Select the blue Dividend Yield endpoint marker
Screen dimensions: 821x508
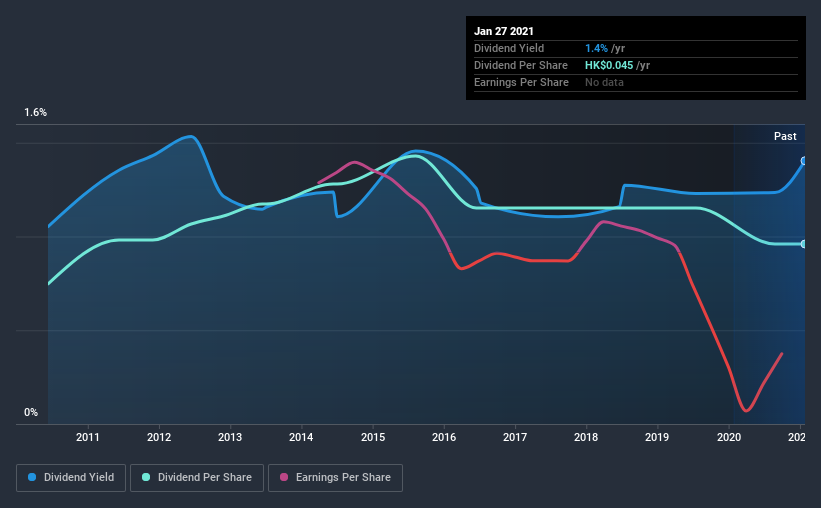coord(804,161)
